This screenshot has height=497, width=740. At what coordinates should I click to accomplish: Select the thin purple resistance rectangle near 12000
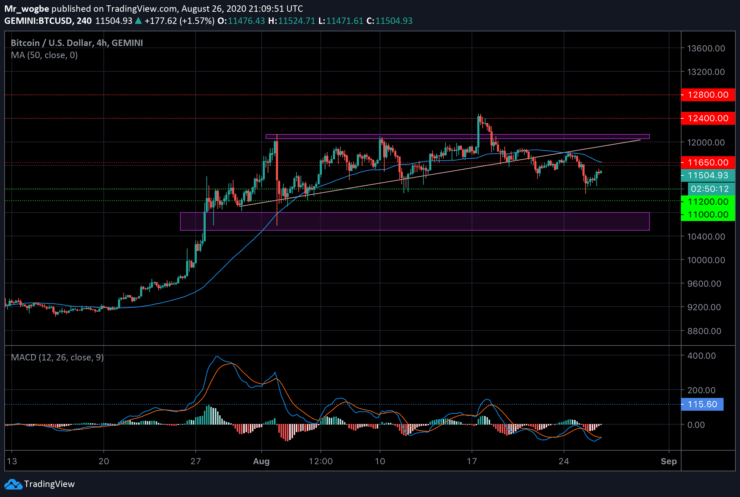click(x=457, y=137)
